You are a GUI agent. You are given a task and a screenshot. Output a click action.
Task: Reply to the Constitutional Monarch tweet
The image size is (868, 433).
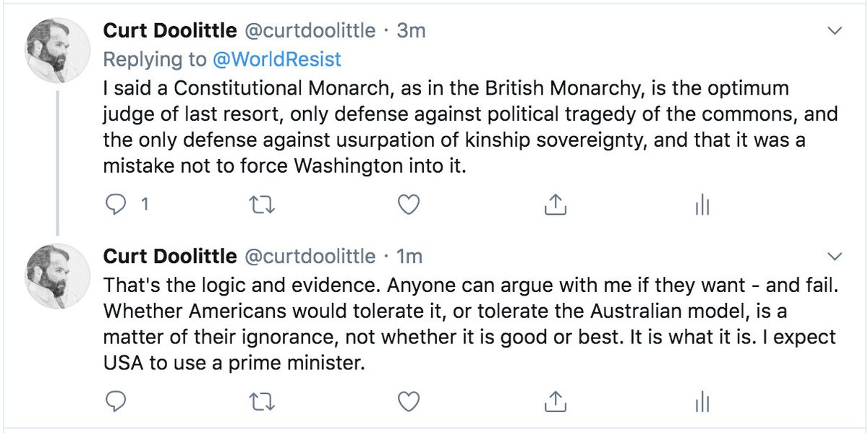[x=116, y=205]
